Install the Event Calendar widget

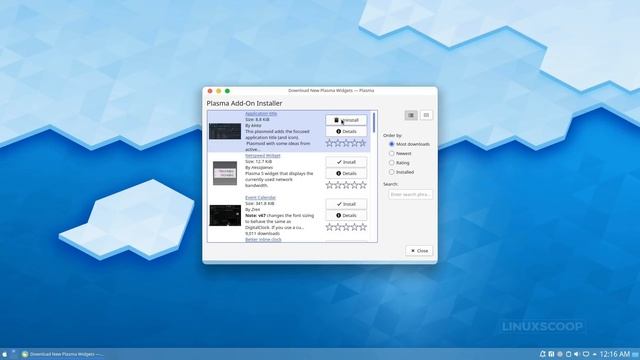(346, 204)
